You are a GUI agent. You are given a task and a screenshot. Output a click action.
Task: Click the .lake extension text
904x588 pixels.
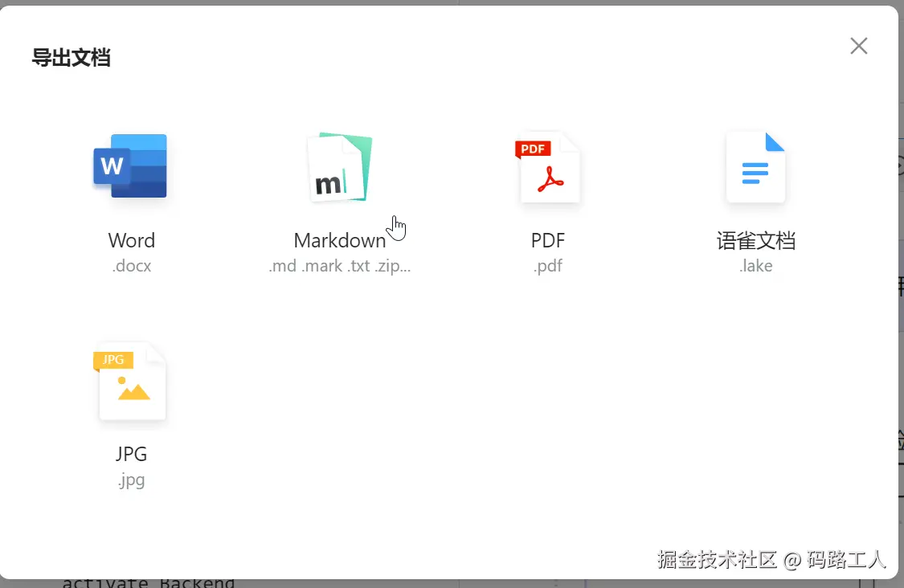(x=756, y=266)
